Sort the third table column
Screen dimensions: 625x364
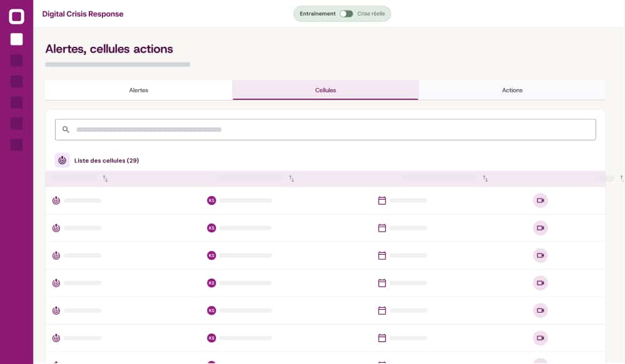pyautogui.click(x=485, y=179)
